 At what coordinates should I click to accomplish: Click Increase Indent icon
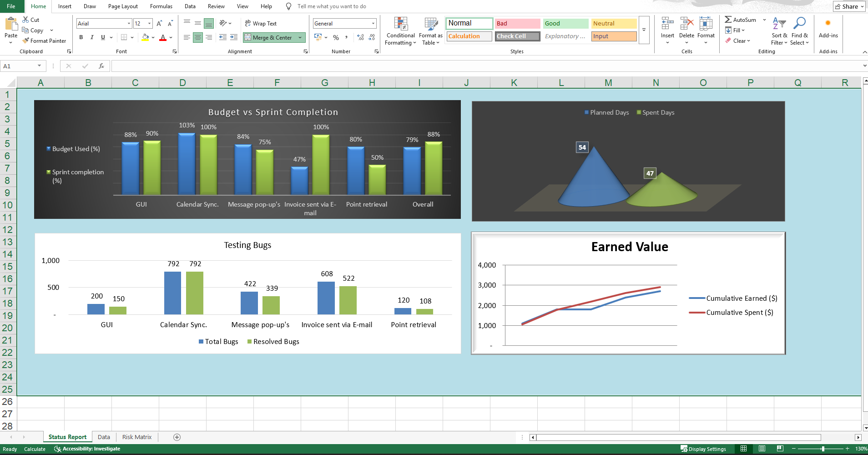pyautogui.click(x=234, y=37)
